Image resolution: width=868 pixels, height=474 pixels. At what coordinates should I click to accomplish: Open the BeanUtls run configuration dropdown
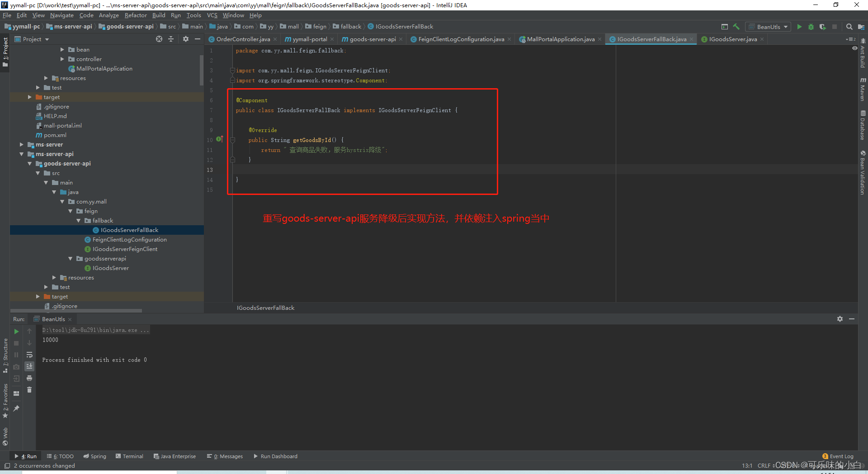point(768,27)
